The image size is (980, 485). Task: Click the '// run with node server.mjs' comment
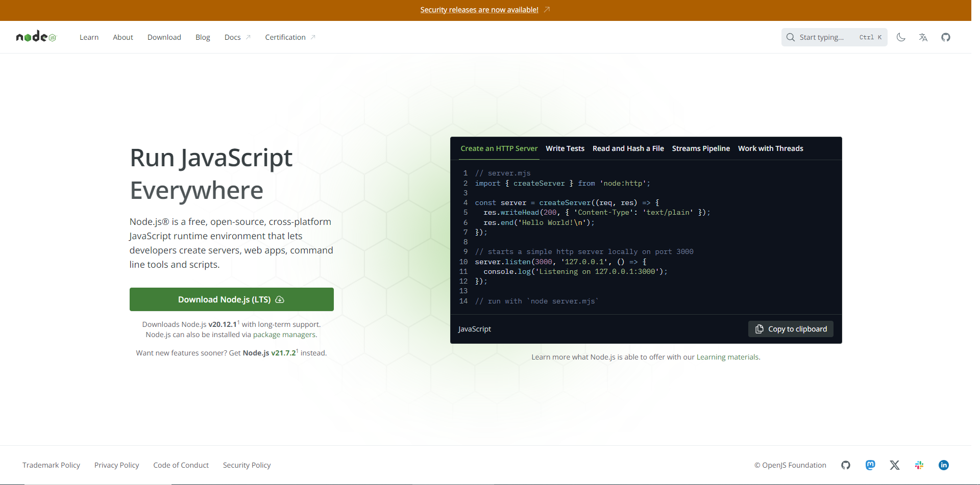(537, 301)
